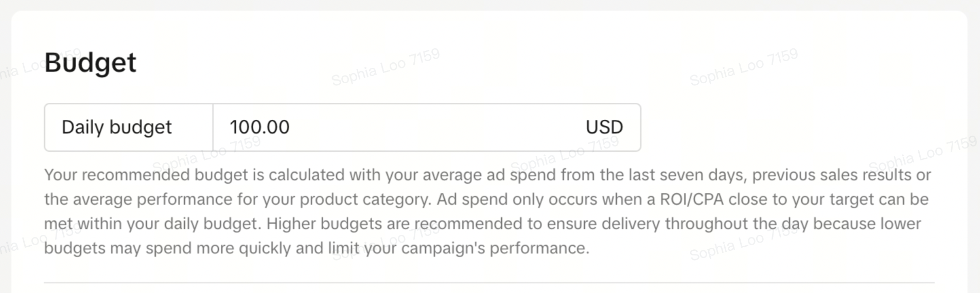The height and width of the screenshot is (293, 980).
Task: Click the Daily budget label
Action: click(x=117, y=127)
